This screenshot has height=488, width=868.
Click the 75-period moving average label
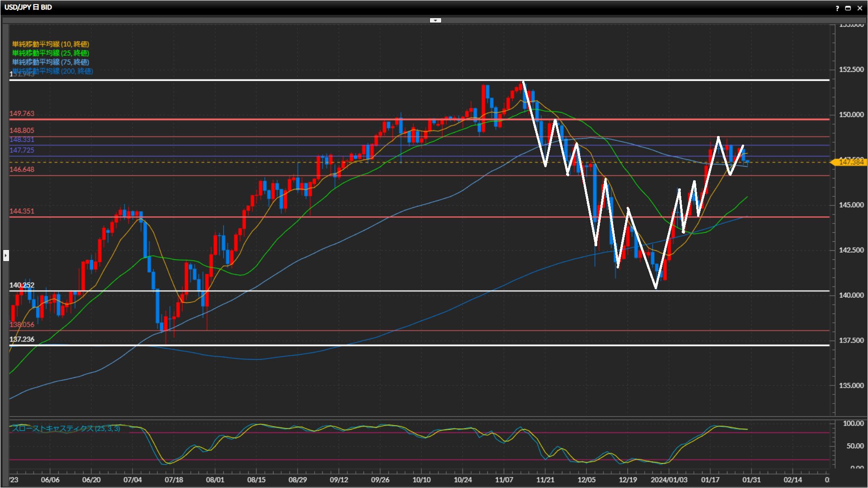[51, 62]
